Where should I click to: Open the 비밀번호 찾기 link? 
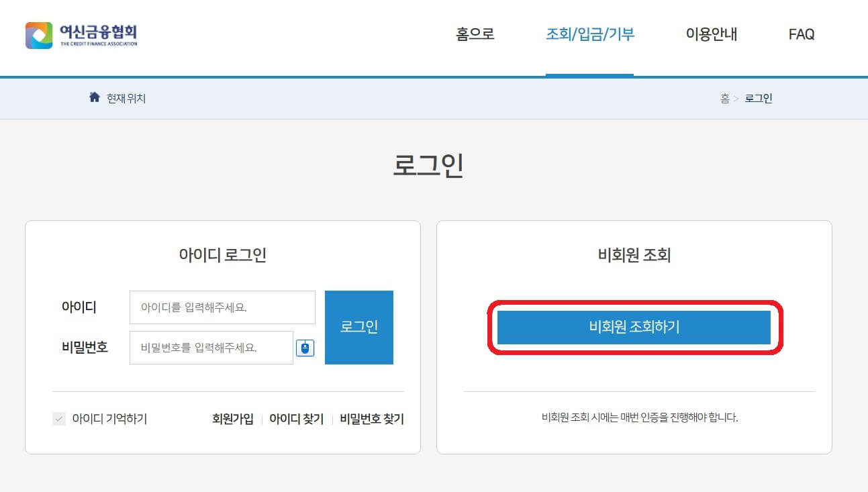coord(372,419)
